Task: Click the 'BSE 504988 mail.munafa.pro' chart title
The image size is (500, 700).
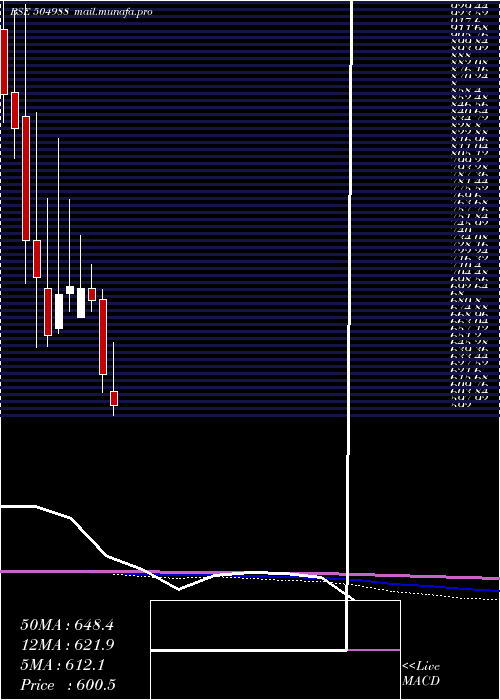Action: [x=81, y=12]
